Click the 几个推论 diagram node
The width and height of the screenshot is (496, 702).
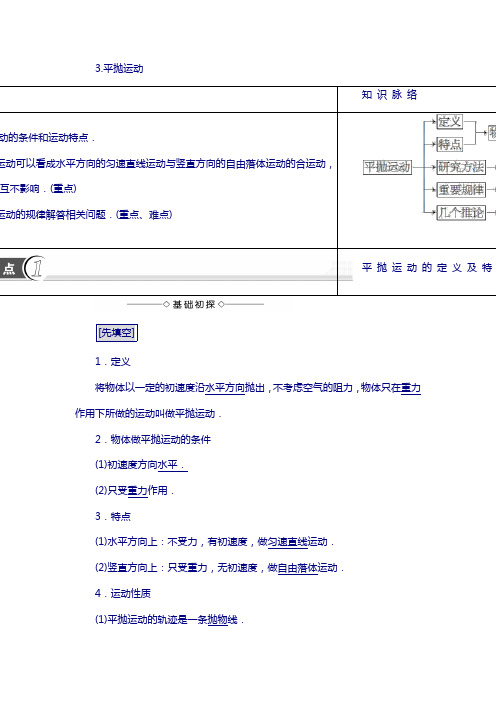click(461, 212)
